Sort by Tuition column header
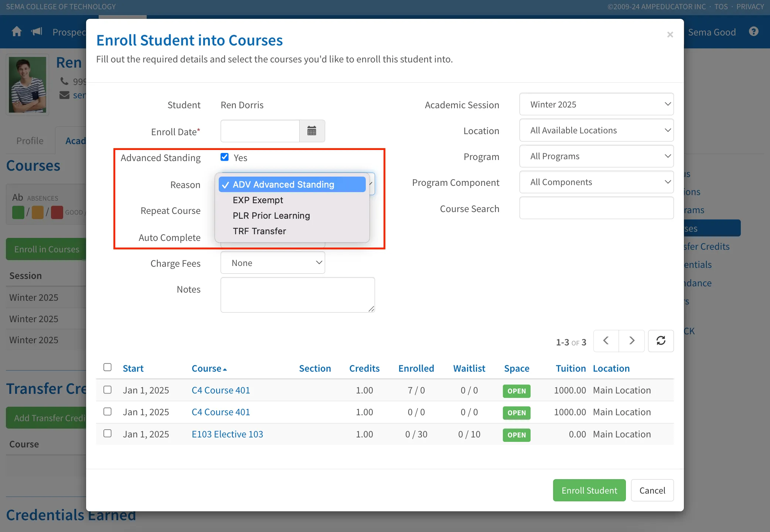The height and width of the screenshot is (532, 770). (x=571, y=368)
